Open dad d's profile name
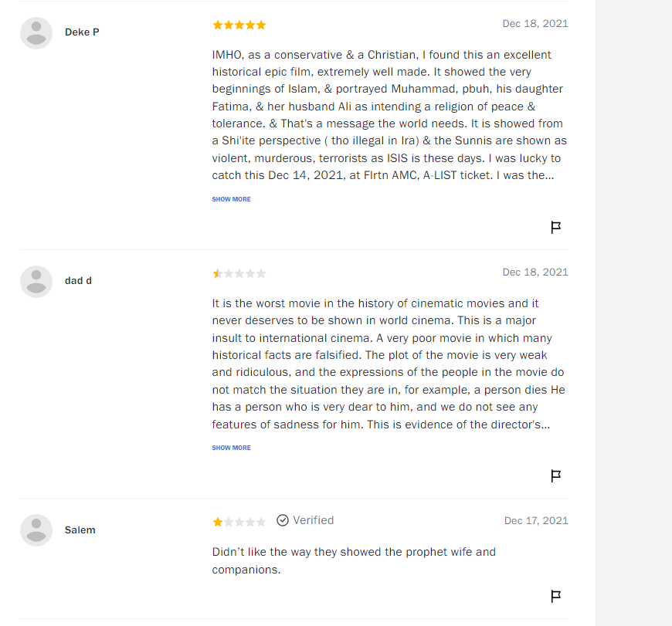The width and height of the screenshot is (672, 626). coord(78,280)
